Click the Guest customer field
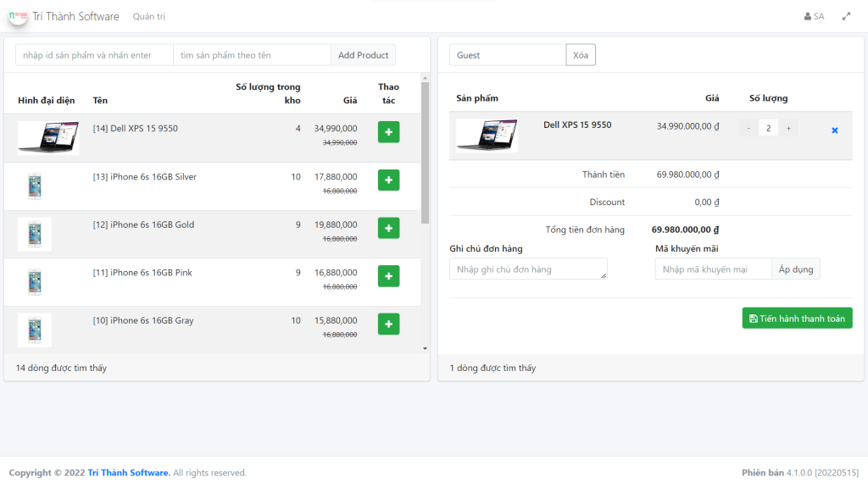The width and height of the screenshot is (868, 488). 508,55
